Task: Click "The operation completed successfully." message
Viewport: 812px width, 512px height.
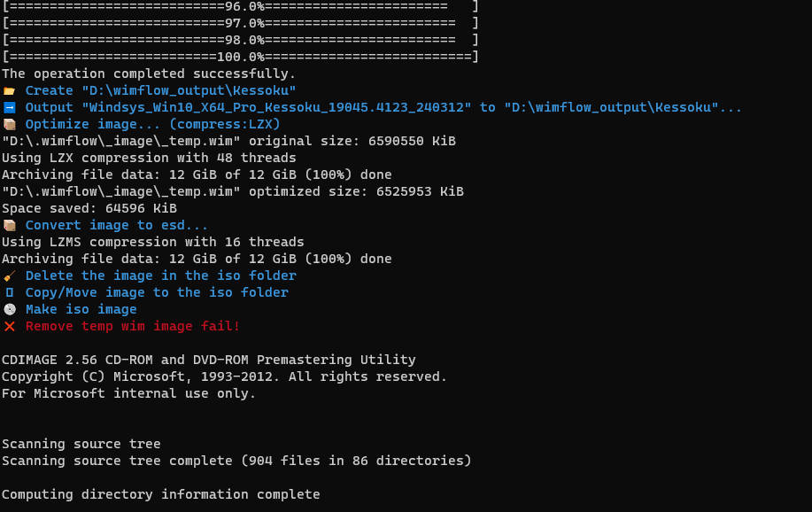Action: pos(149,74)
